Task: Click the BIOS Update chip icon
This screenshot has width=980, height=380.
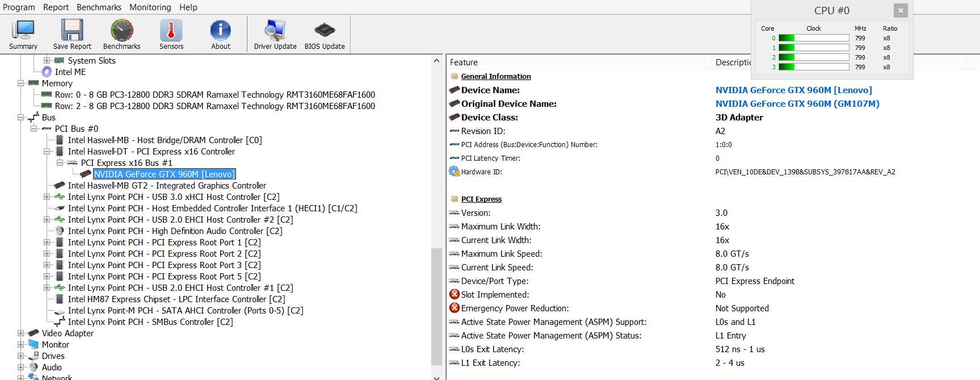Action: coord(325,30)
